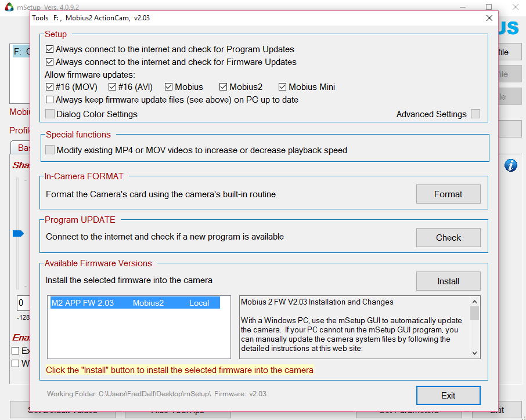Select M2 APP FW 2.03 firmware entry
The width and height of the screenshot is (526, 420).
pos(135,303)
